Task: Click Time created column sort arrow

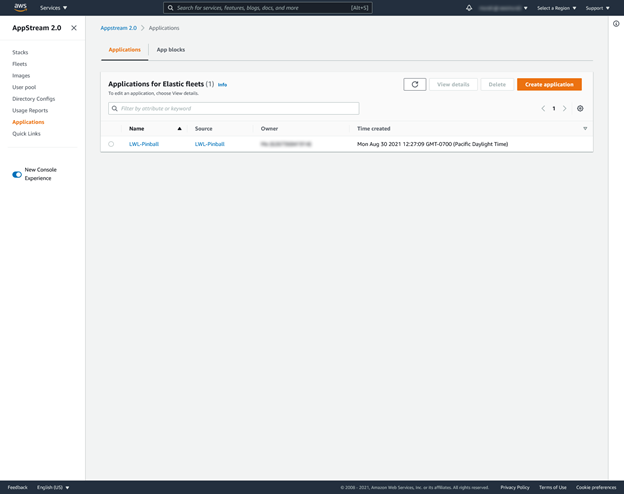Action: (585, 129)
